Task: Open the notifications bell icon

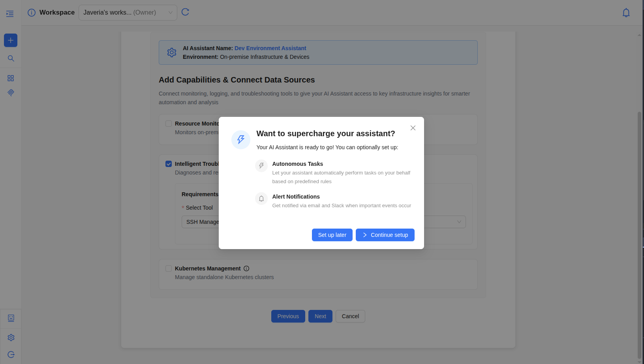Action: tap(626, 13)
